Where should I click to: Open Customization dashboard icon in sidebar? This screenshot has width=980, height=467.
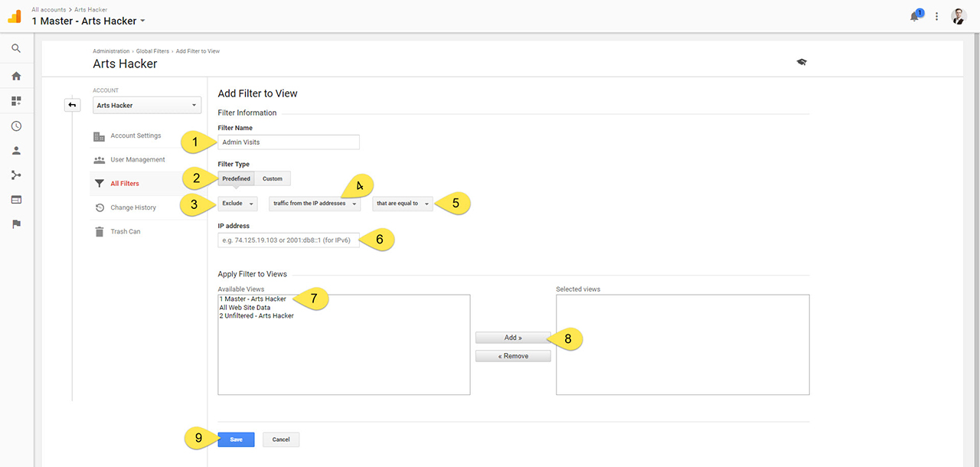click(16, 100)
